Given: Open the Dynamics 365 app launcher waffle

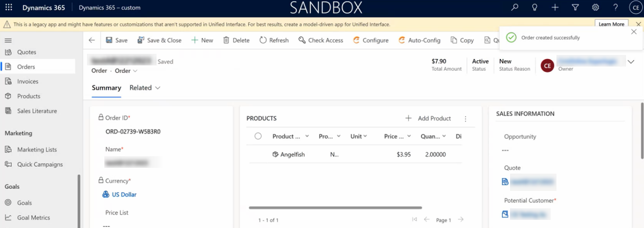Looking at the screenshot, I should [x=8, y=8].
